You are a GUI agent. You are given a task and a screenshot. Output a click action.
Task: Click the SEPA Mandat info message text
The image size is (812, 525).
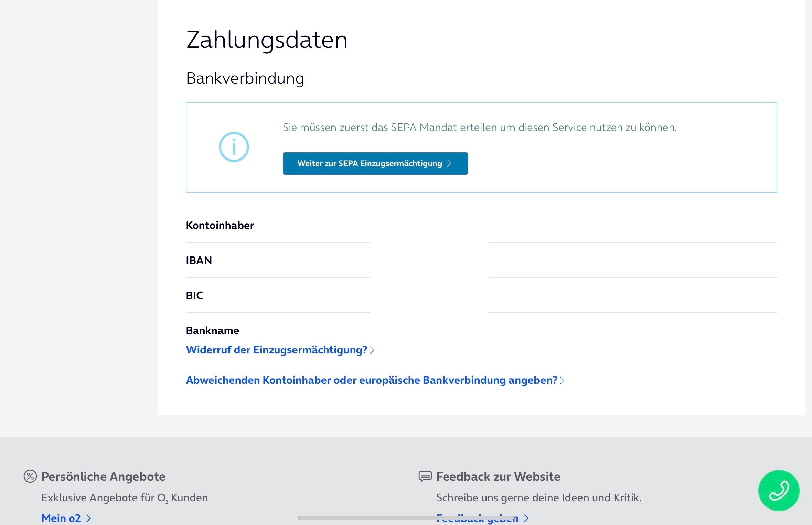(x=480, y=128)
